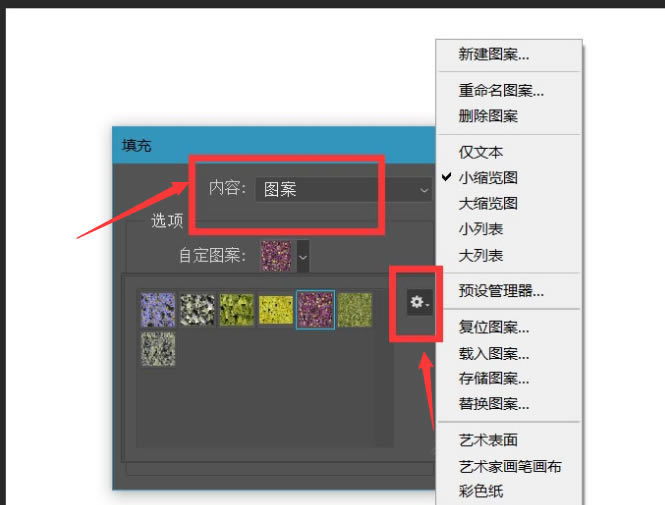Image resolution: width=665 pixels, height=505 pixels.
Task: Select the green leaves pattern thumbnail
Action: 237,310
